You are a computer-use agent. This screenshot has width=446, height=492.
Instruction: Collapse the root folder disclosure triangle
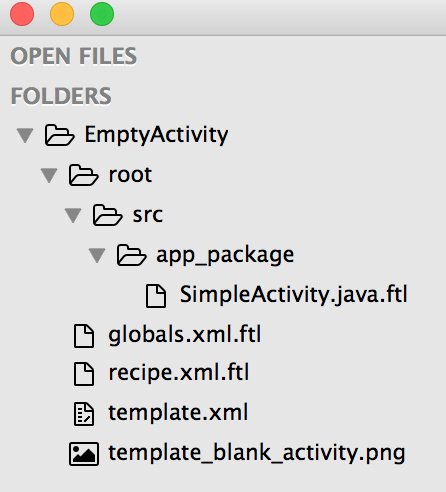(x=49, y=175)
